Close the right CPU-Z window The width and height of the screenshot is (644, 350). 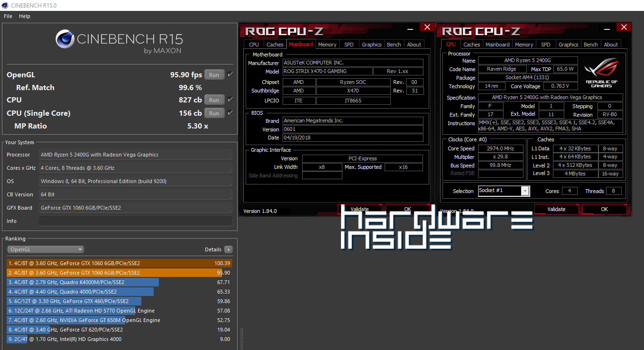coord(625,28)
